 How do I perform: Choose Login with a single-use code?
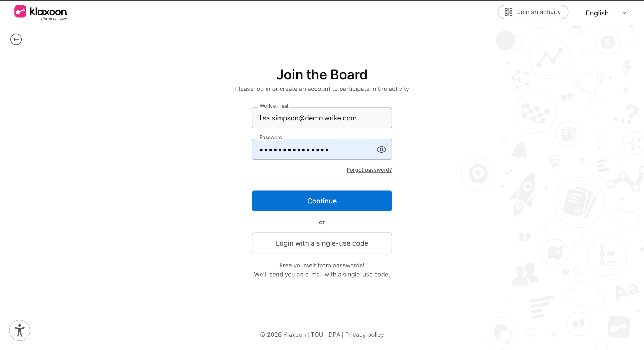click(322, 243)
